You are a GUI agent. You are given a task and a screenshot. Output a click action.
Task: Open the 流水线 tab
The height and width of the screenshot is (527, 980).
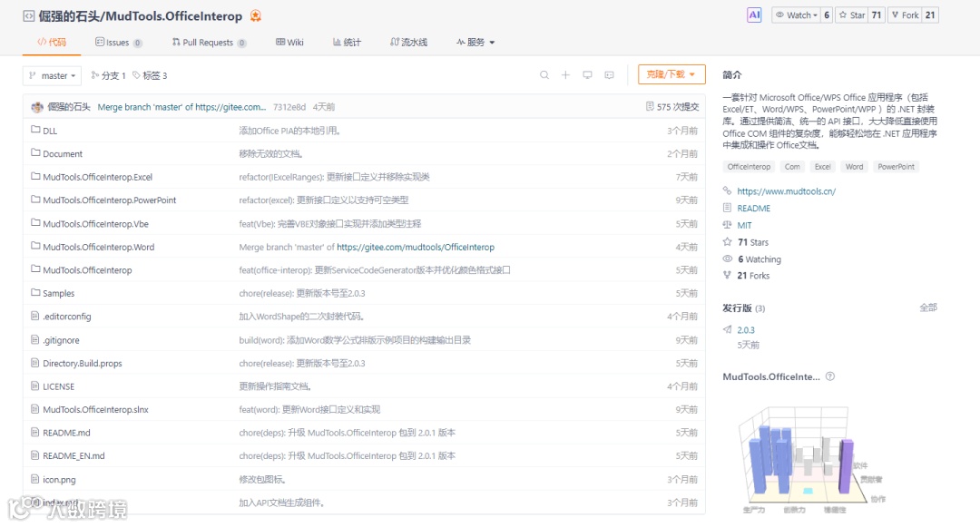coord(408,43)
